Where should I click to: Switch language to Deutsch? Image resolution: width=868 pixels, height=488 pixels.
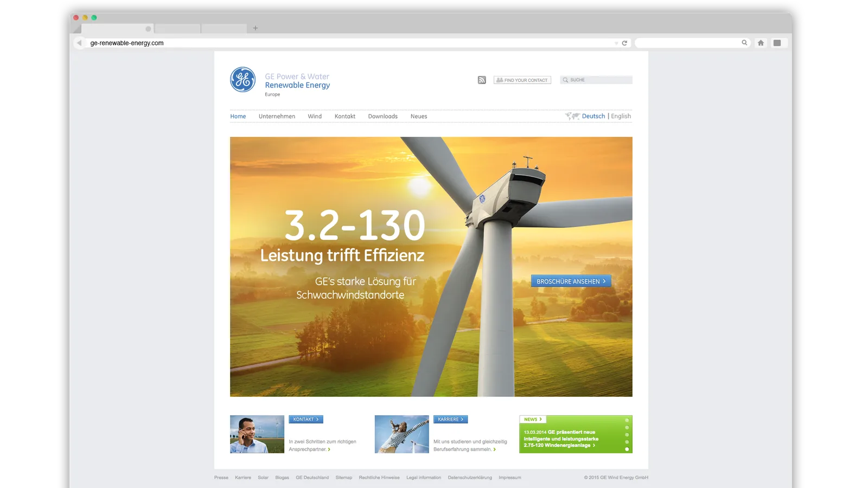[x=593, y=116]
